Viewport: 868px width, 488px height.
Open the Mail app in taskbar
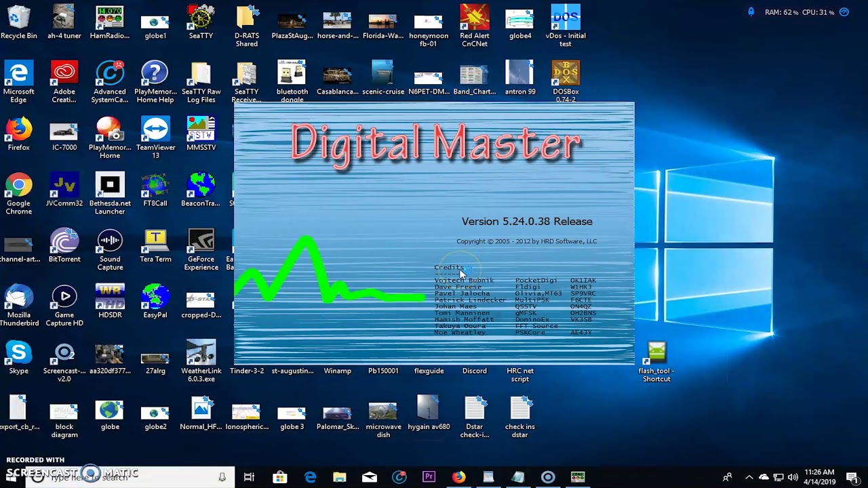coord(369,477)
